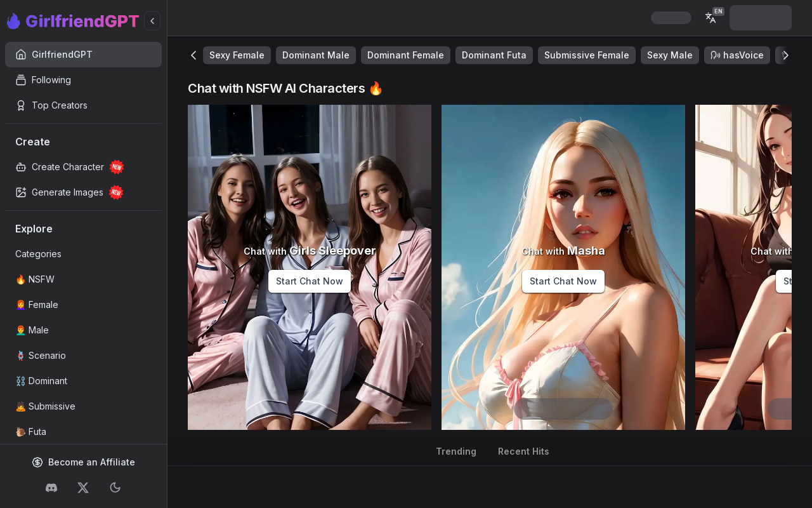This screenshot has width=812, height=508.
Task: Go to Following page
Action: click(51, 80)
